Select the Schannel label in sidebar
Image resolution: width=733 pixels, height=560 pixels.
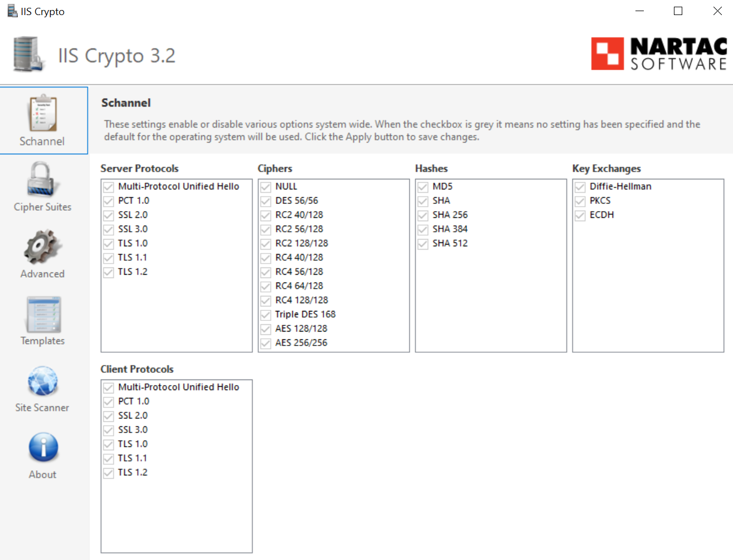pyautogui.click(x=42, y=142)
